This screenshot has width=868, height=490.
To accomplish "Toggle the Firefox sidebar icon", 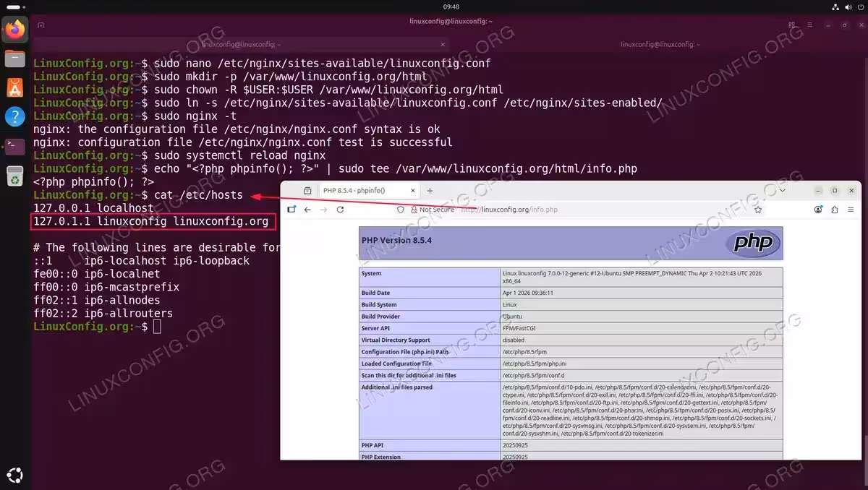I will click(292, 210).
